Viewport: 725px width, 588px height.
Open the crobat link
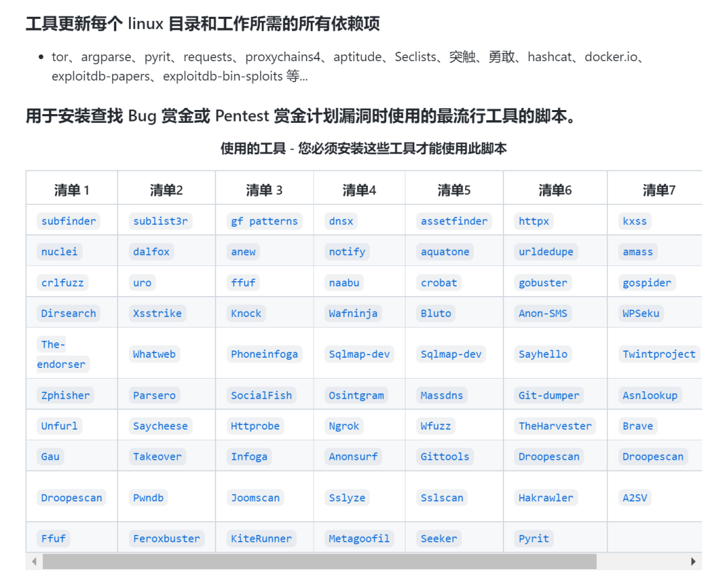(x=439, y=283)
